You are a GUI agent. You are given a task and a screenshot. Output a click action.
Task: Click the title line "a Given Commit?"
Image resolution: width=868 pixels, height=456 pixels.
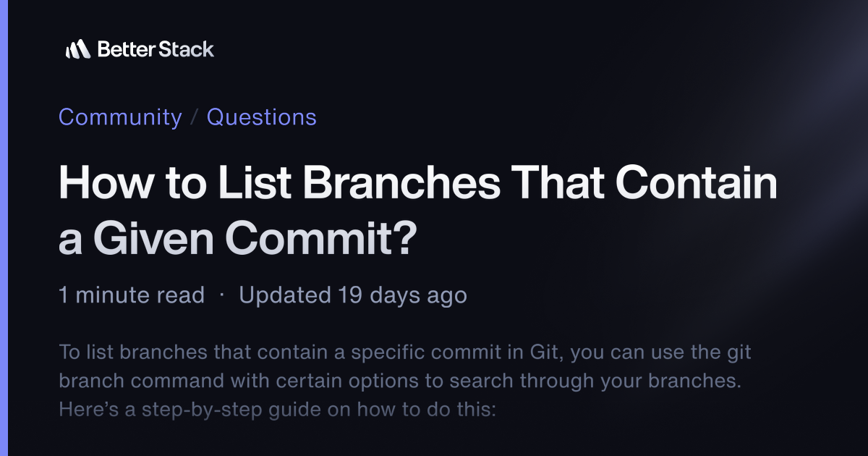point(238,239)
